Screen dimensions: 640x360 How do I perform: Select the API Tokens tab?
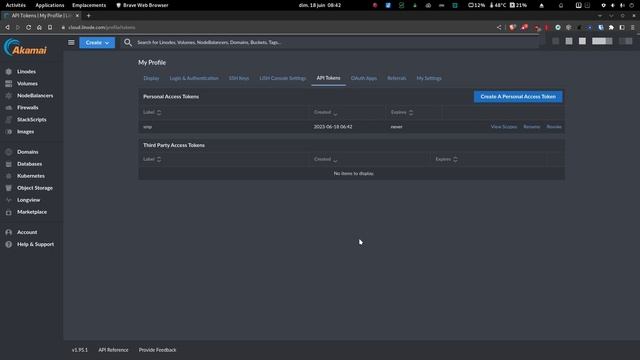click(328, 78)
